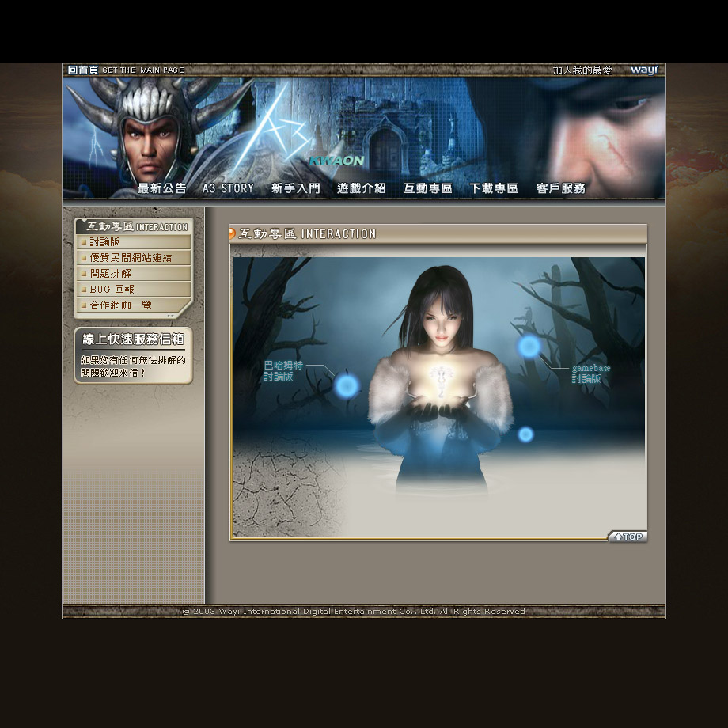This screenshot has width=728, height=728.
Task: Go back to main page via 回首頁 link
Action: coord(126,70)
